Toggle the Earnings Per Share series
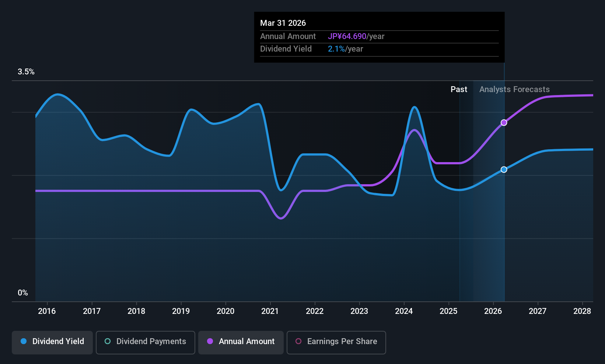This screenshot has width=605, height=364. click(x=336, y=342)
